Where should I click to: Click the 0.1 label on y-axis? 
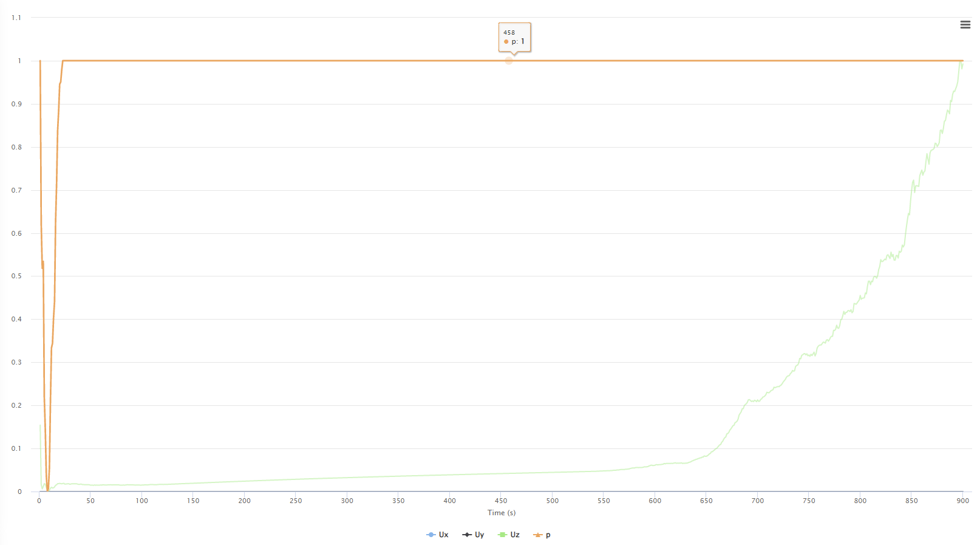coord(16,448)
